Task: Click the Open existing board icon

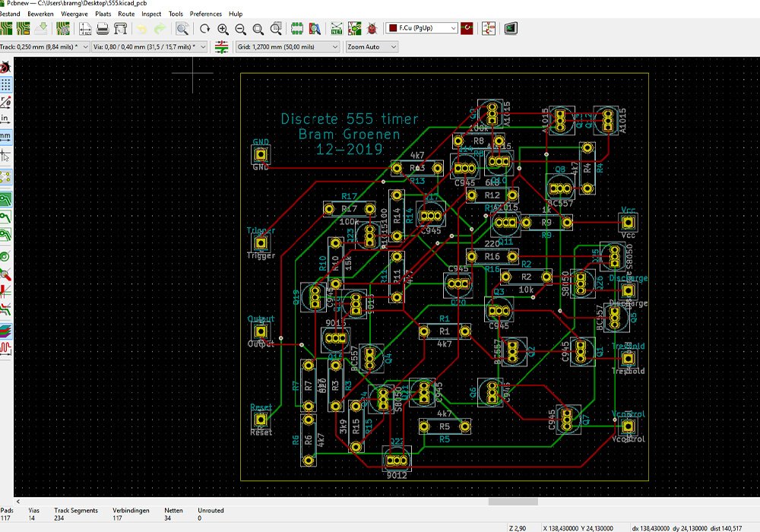Action: click(x=24, y=29)
